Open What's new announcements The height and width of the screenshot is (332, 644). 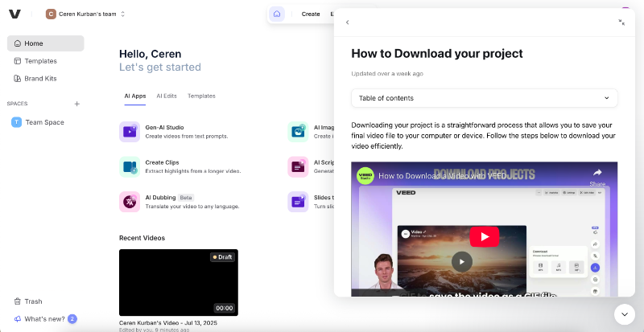pos(39,319)
